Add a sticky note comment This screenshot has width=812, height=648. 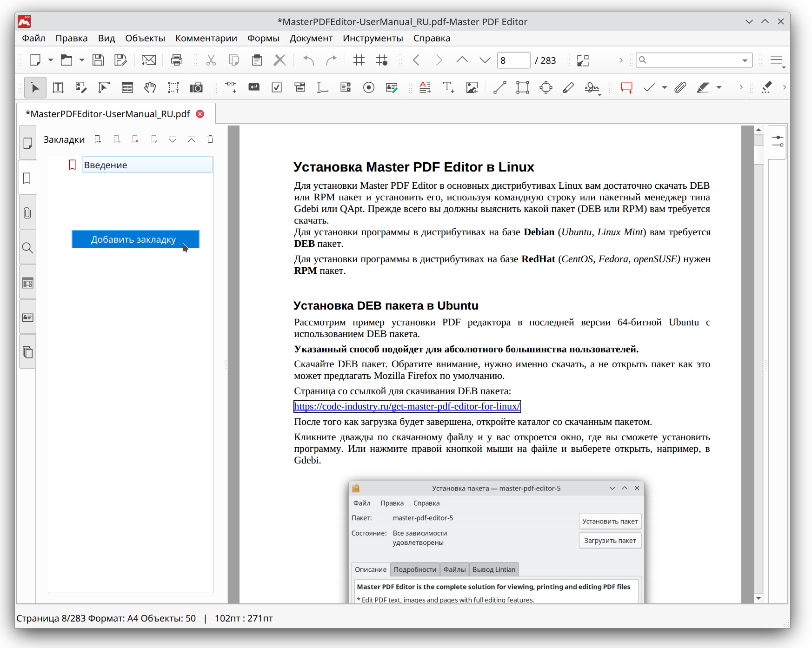(626, 87)
